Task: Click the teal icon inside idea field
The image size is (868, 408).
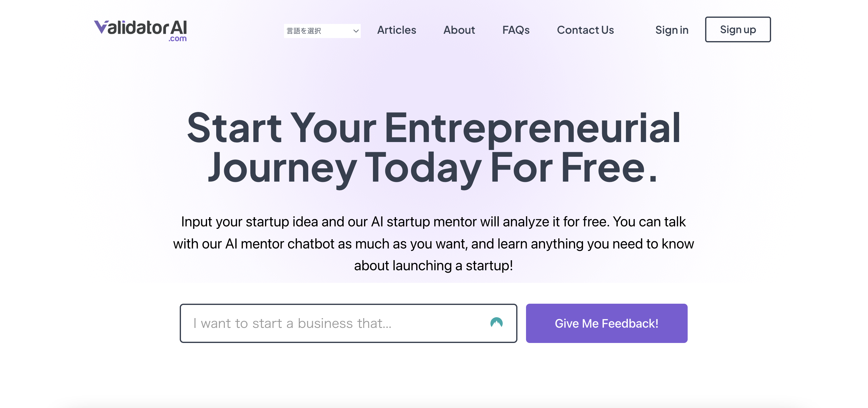Action: click(x=496, y=323)
